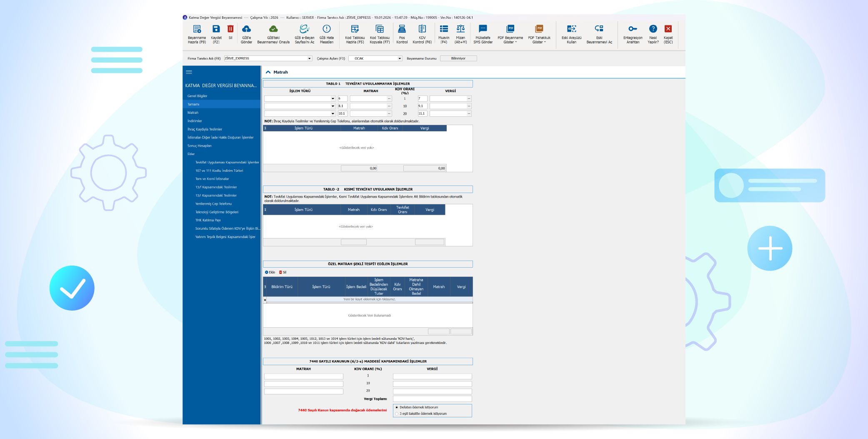Open the Genel Bilgiler section

197,96
